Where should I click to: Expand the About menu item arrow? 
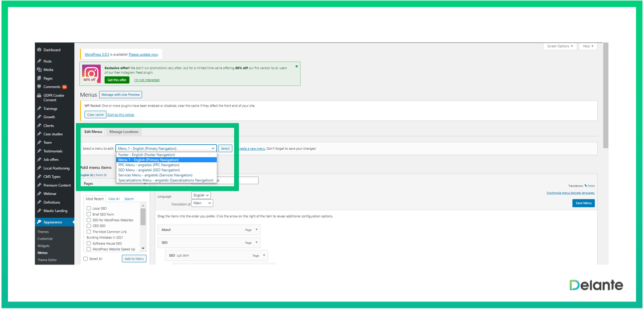coord(257,230)
